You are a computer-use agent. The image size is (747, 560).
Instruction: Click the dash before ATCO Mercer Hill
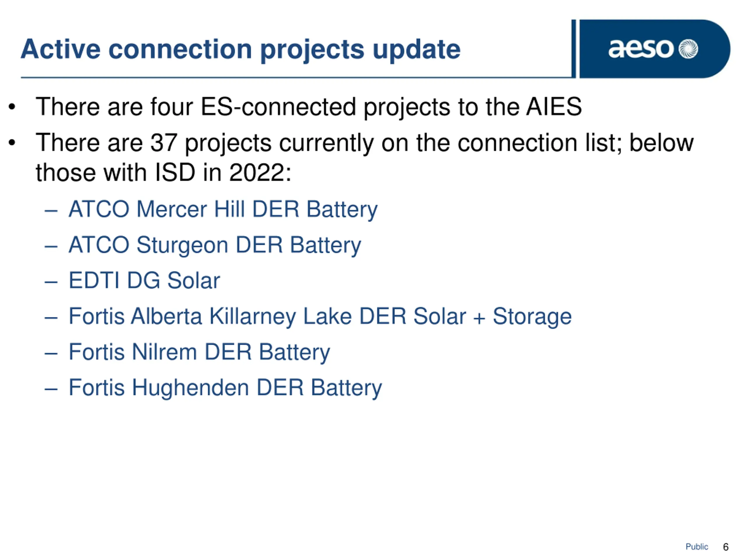pyautogui.click(x=51, y=211)
